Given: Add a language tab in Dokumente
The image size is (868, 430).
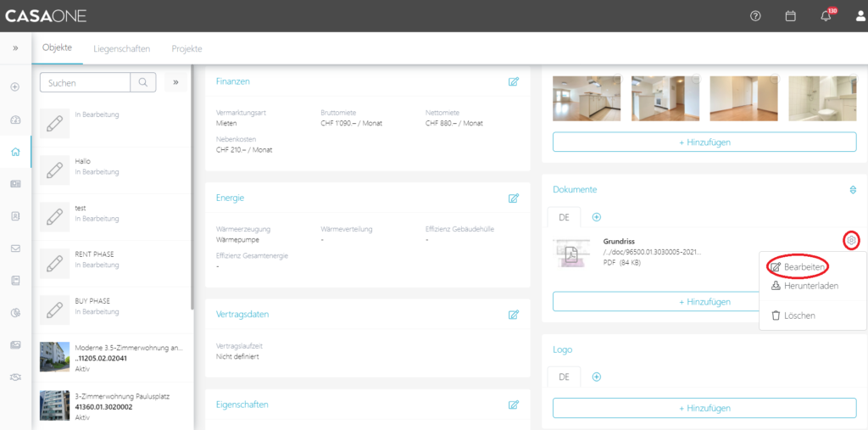Looking at the screenshot, I should [x=596, y=218].
